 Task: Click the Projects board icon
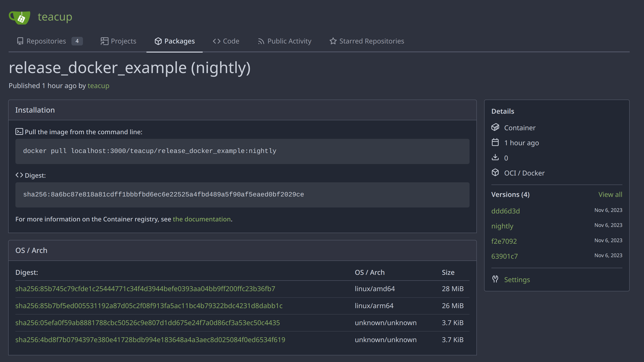click(104, 41)
